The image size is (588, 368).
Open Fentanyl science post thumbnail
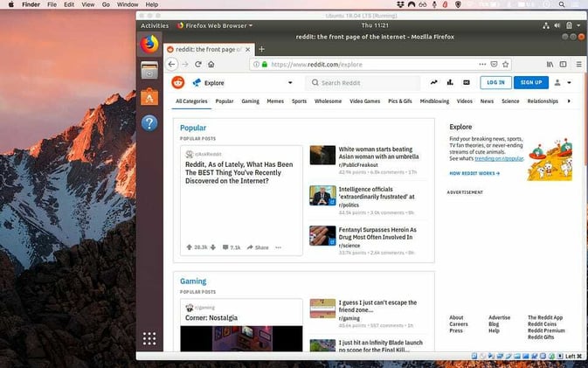pyautogui.click(x=322, y=236)
